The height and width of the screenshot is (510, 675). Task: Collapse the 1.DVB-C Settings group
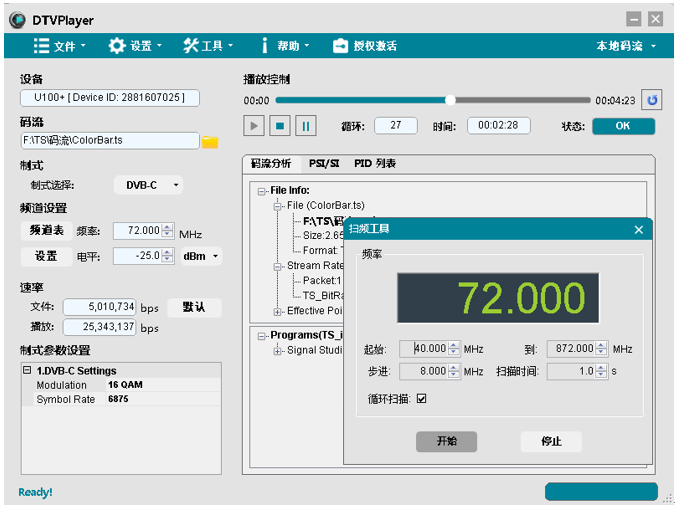point(27,370)
